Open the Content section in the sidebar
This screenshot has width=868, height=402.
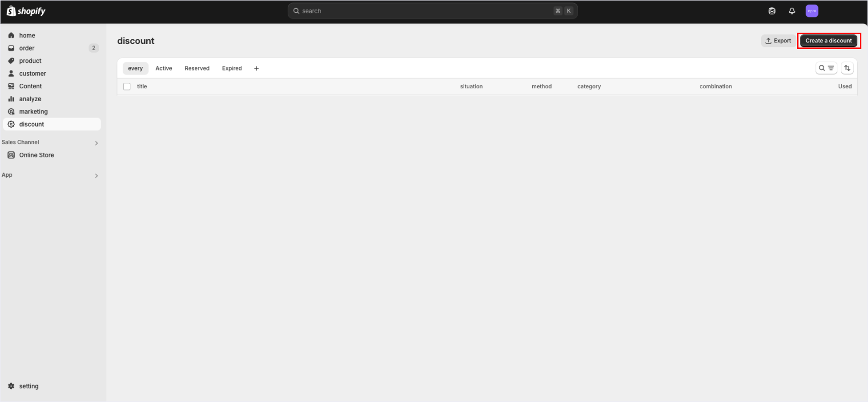52,86
